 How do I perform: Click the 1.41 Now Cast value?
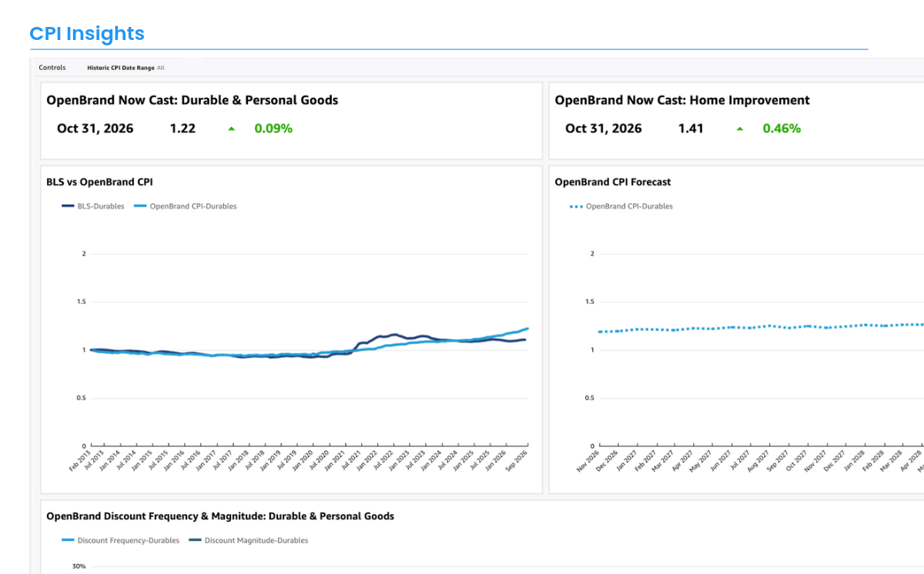[x=691, y=128]
